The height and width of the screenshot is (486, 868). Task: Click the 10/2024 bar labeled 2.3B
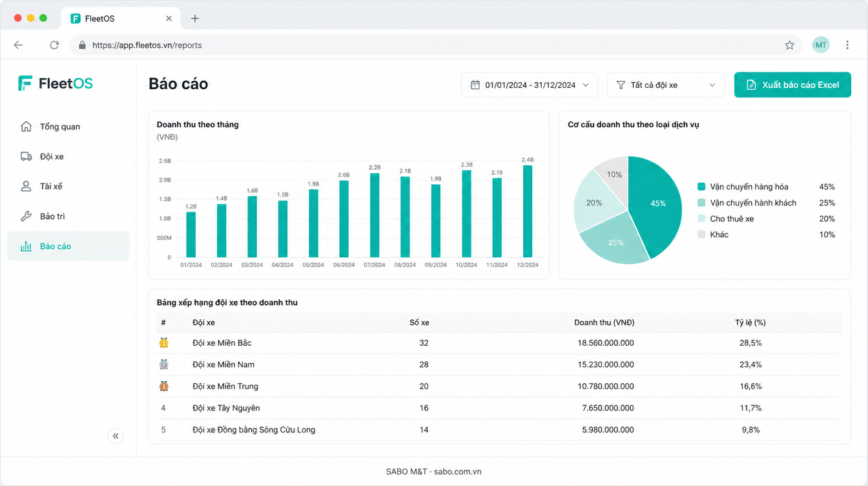point(466,214)
